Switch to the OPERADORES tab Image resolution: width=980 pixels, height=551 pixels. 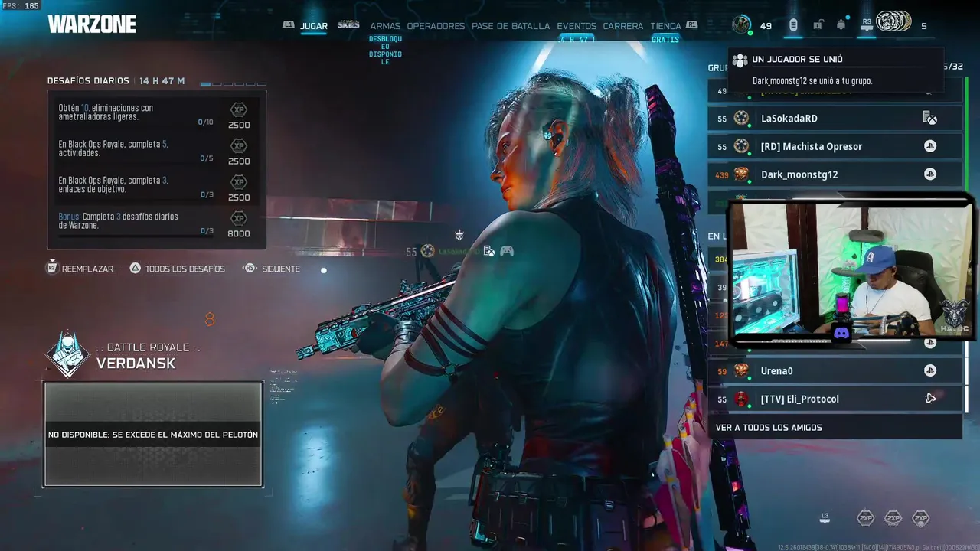(x=436, y=26)
